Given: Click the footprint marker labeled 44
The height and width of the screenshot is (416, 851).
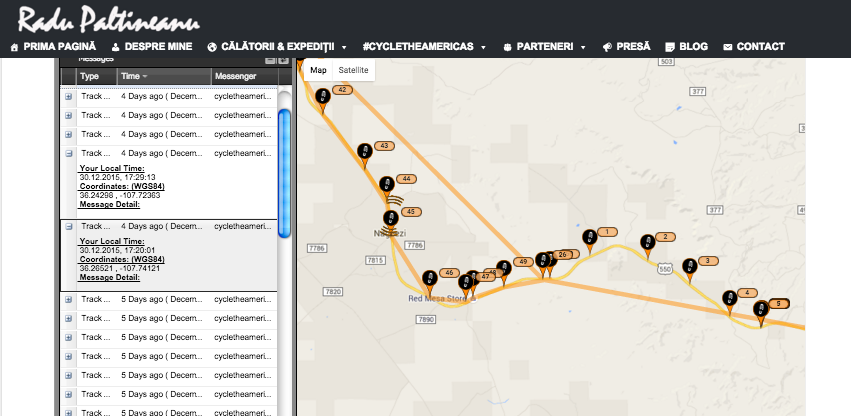Looking at the screenshot, I should 386,185.
